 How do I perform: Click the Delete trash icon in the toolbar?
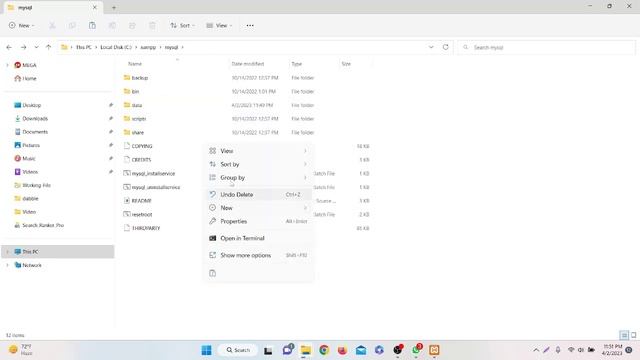pyautogui.click(x=152, y=25)
